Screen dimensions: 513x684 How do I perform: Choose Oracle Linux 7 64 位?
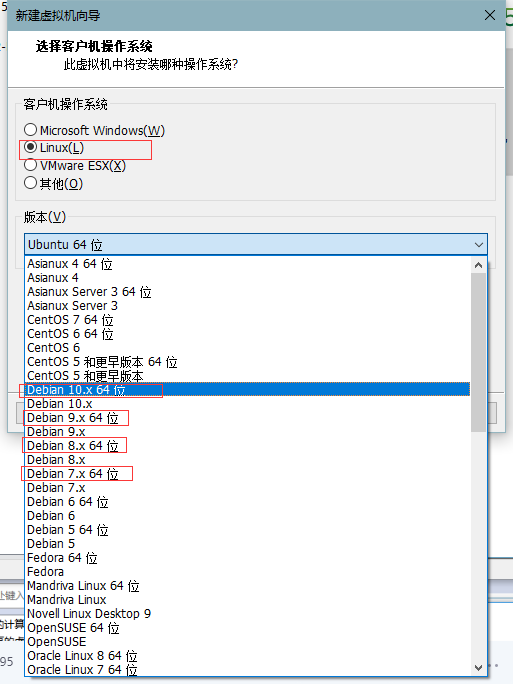(248, 669)
